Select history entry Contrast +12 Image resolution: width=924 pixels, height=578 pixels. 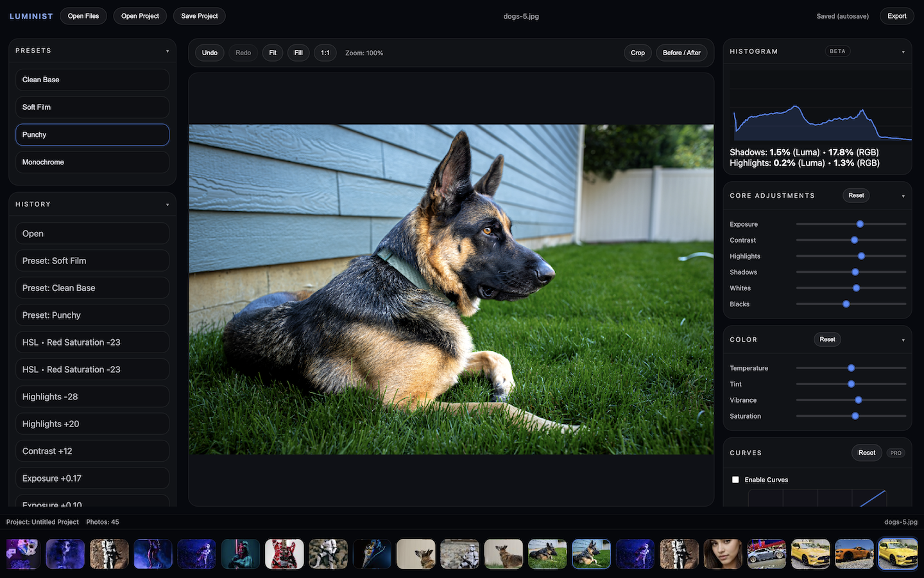pos(92,451)
